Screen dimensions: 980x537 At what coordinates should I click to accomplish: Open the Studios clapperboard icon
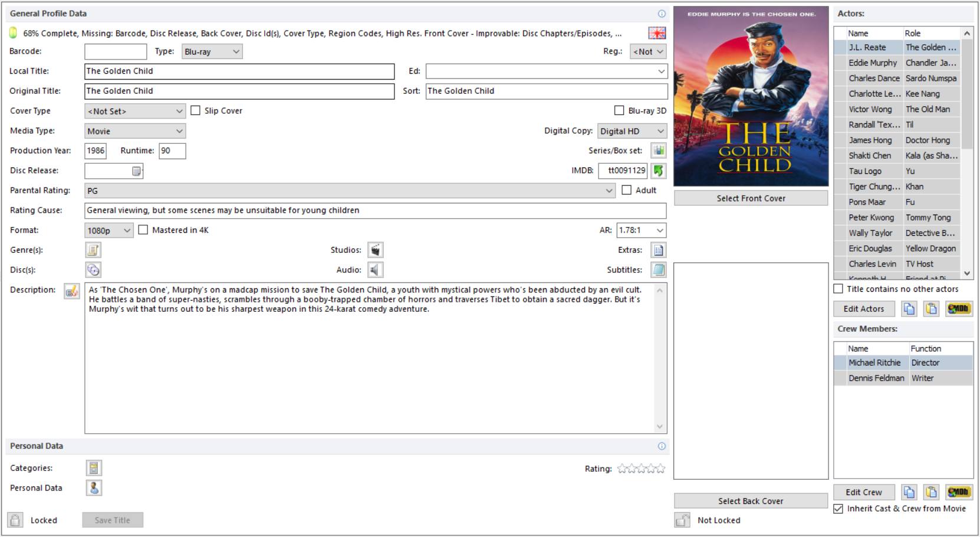376,250
